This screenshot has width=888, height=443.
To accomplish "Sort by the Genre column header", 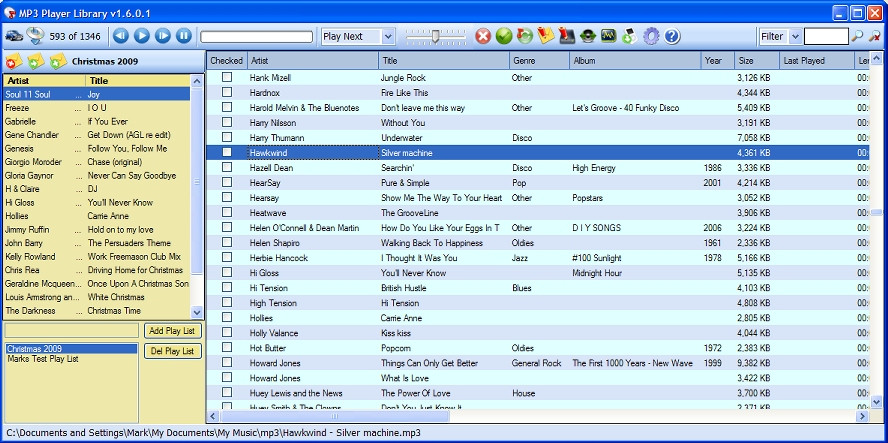I will [539, 61].
